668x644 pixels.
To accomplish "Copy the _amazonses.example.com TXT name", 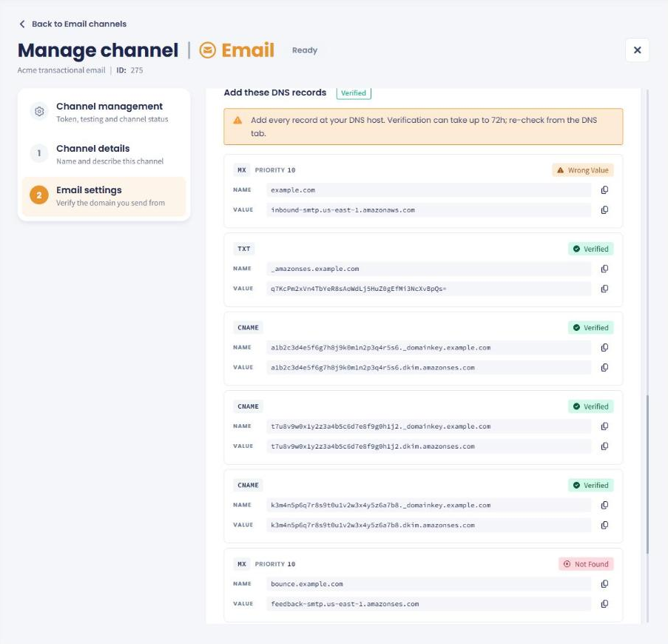I will click(x=604, y=269).
